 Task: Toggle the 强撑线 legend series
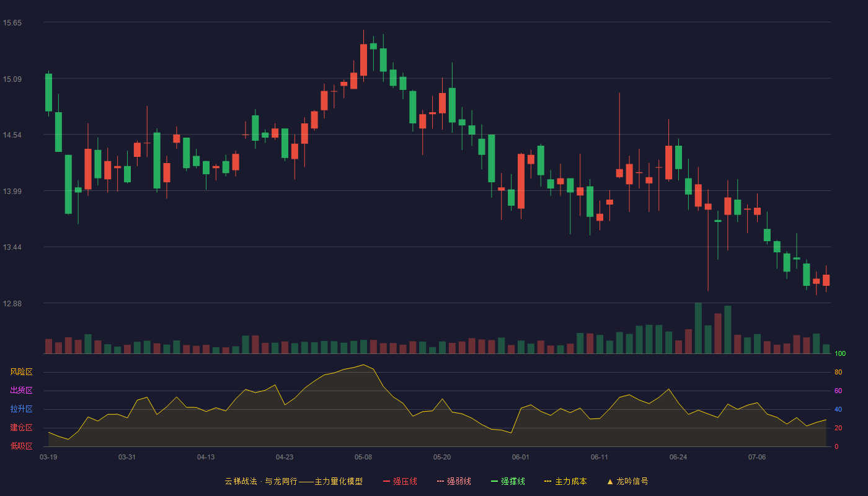[508, 481]
